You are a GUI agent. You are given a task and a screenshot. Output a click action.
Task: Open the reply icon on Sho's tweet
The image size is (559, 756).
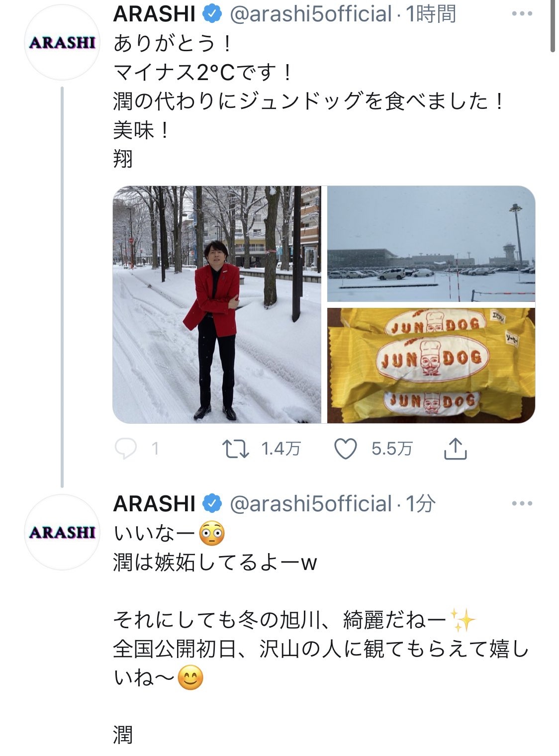125,449
